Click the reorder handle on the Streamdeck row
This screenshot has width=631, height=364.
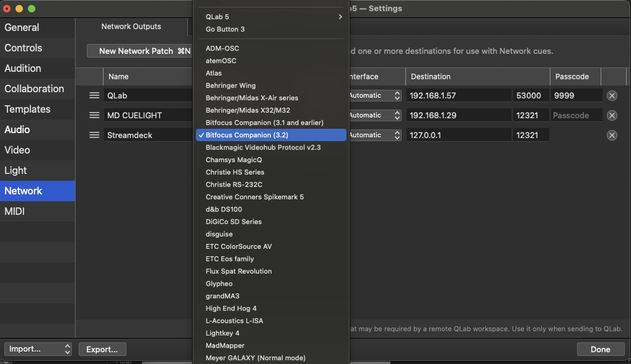(x=94, y=134)
